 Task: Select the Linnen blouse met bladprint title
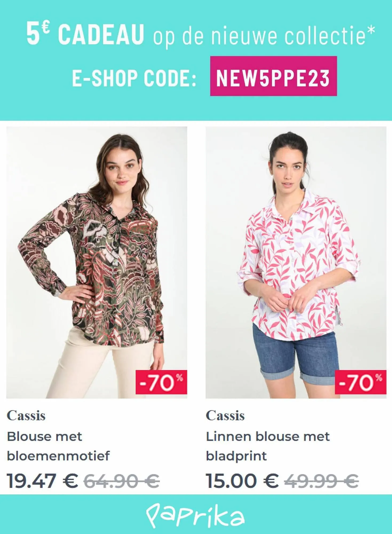[268, 446]
